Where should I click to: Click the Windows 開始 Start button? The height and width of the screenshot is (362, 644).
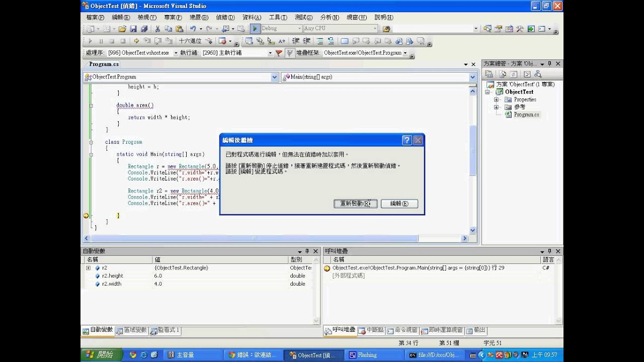click(x=100, y=355)
